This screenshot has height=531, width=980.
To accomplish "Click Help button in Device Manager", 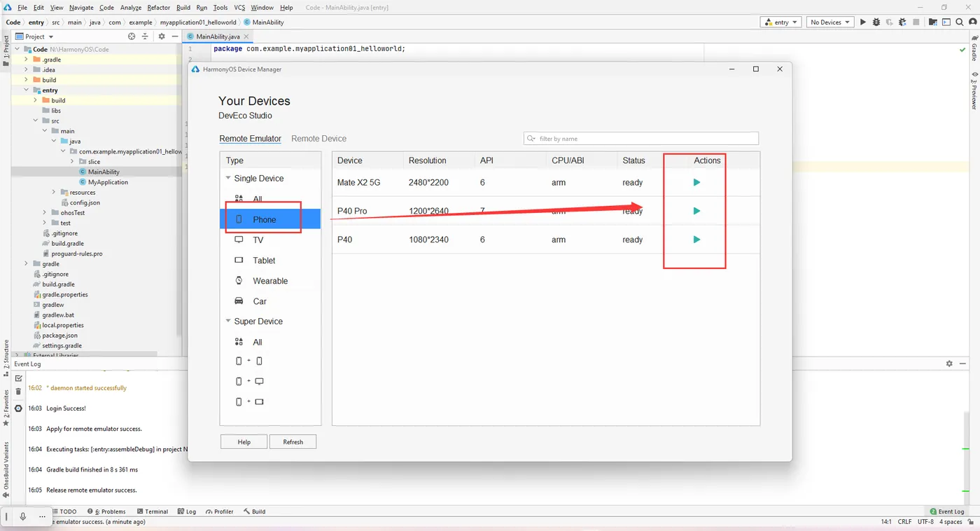I will [x=244, y=442].
